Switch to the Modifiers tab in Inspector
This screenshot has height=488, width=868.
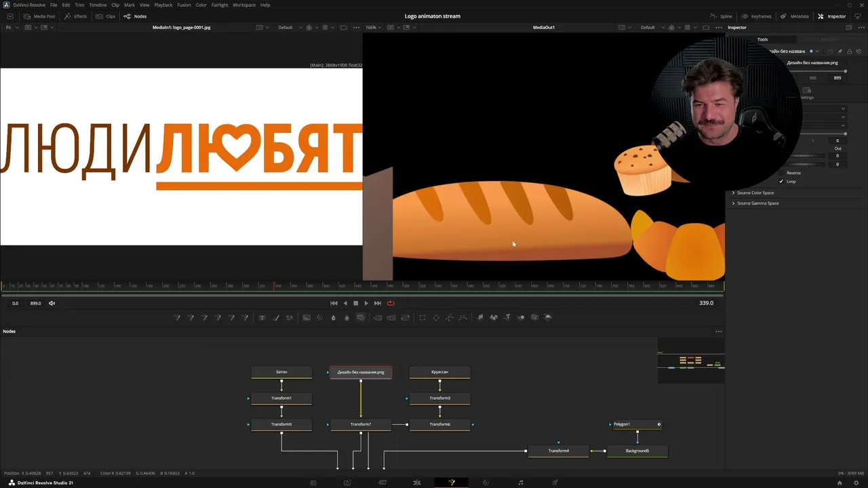pyautogui.click(x=830, y=39)
